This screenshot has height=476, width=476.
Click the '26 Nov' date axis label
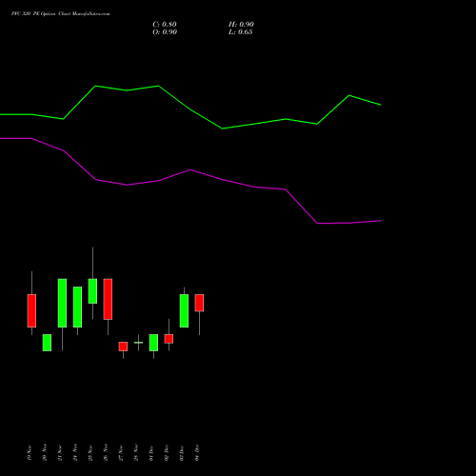coord(106,453)
